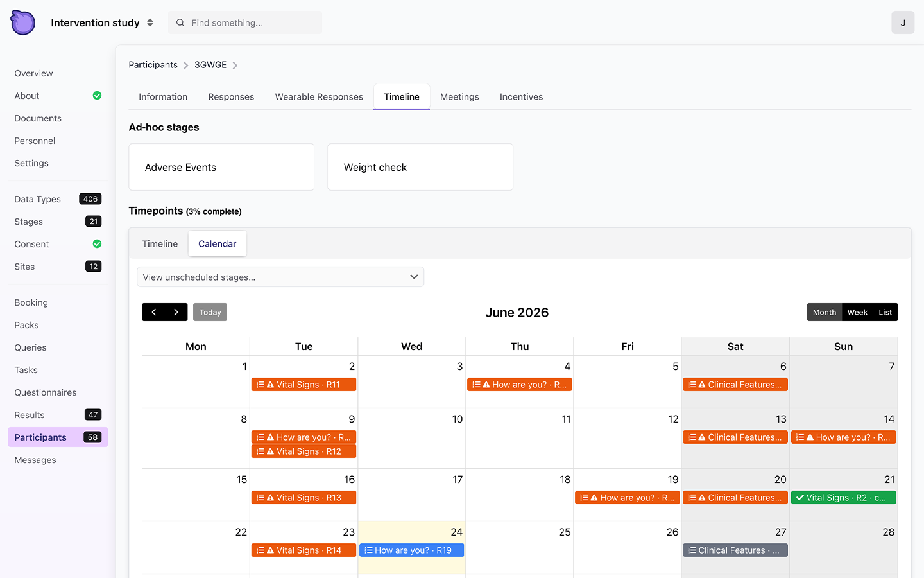Open Data Types in the sidebar
Viewport: 924px width, 578px height.
pos(38,199)
